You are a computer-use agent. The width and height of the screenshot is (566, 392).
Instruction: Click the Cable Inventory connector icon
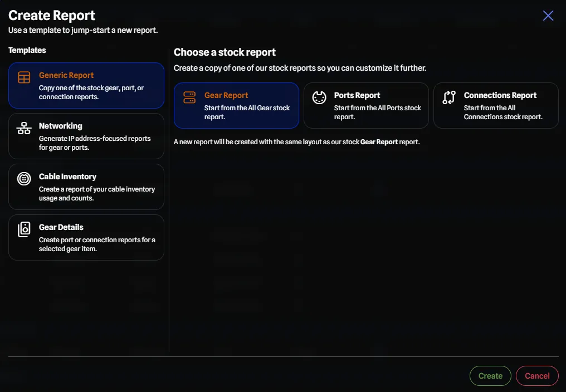pos(24,179)
